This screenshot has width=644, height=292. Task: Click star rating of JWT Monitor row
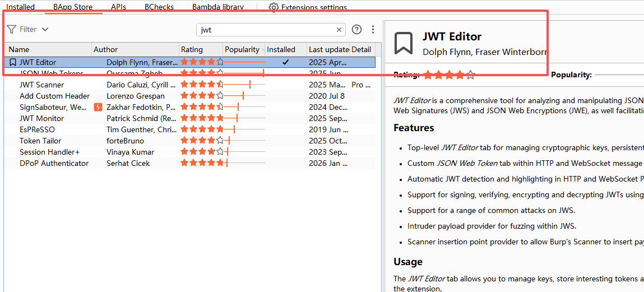pos(202,118)
